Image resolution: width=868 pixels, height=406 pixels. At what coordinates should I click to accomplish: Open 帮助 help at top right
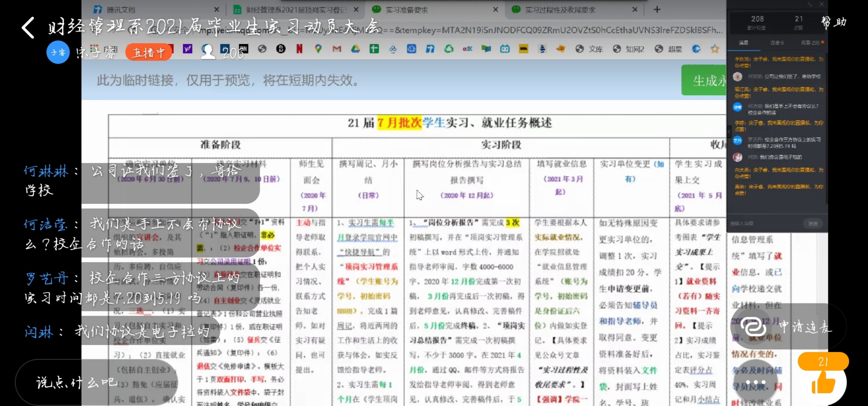click(x=834, y=22)
